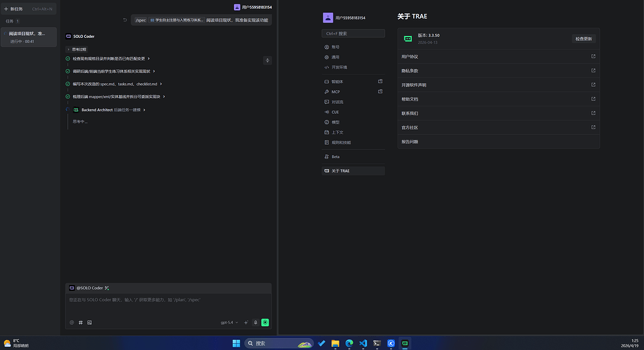Click the # context icon in chat input
644x350 pixels.
point(80,322)
